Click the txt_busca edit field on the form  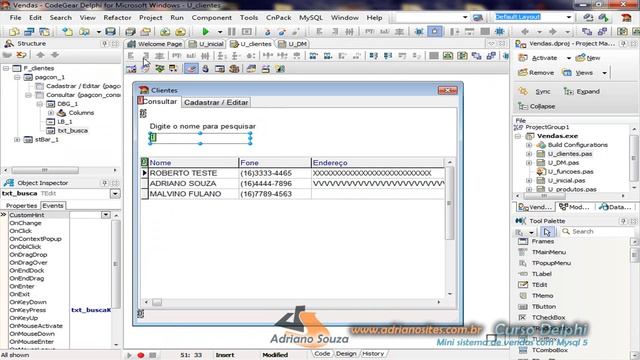point(200,138)
